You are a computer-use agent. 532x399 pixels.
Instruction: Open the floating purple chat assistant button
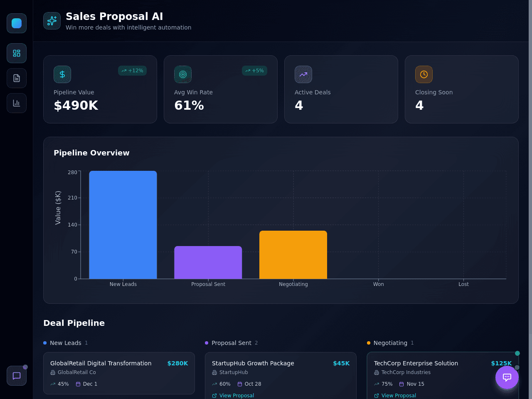507,377
